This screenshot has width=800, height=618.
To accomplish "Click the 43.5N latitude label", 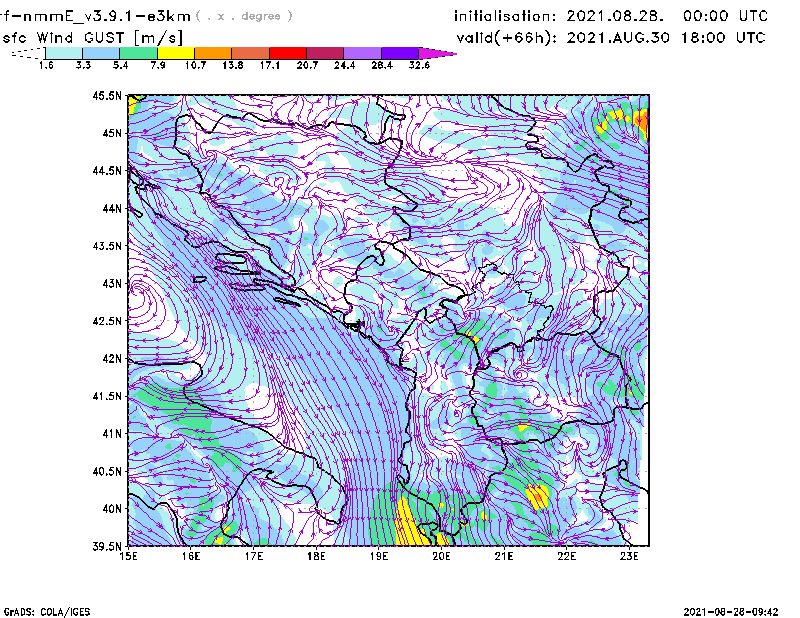I will 107,246.
